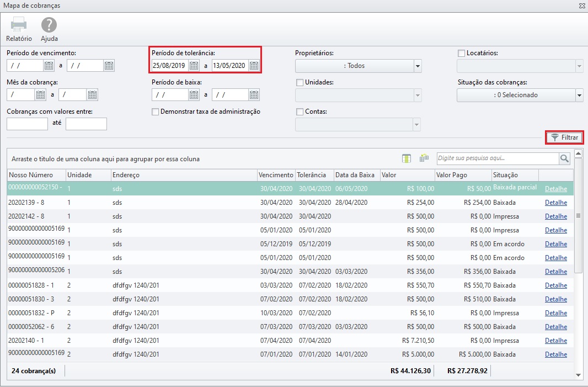588x387 pixels.
Task: Open calendar for Período de baixa start date
Action: coord(194,95)
